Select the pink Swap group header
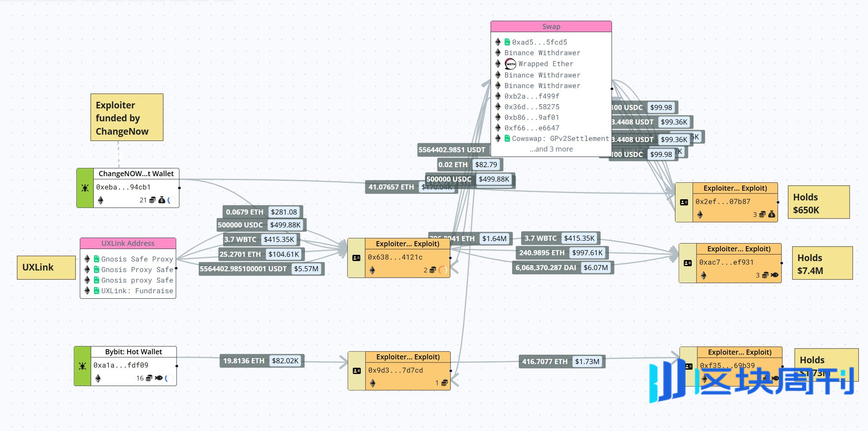The image size is (868, 431). click(x=551, y=27)
